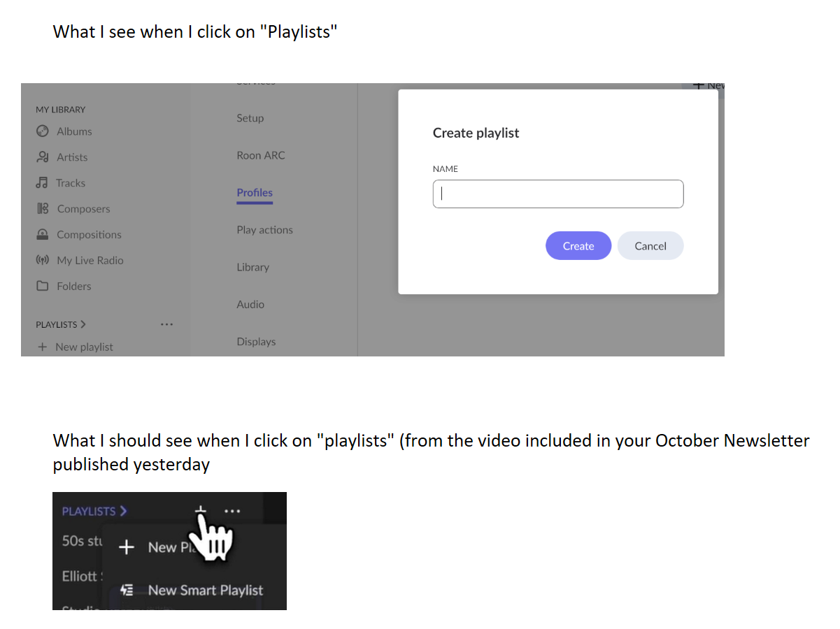The image size is (840, 629).
Task: Expand PLAYLISTS chevron in light sidebar
Action: click(x=83, y=324)
